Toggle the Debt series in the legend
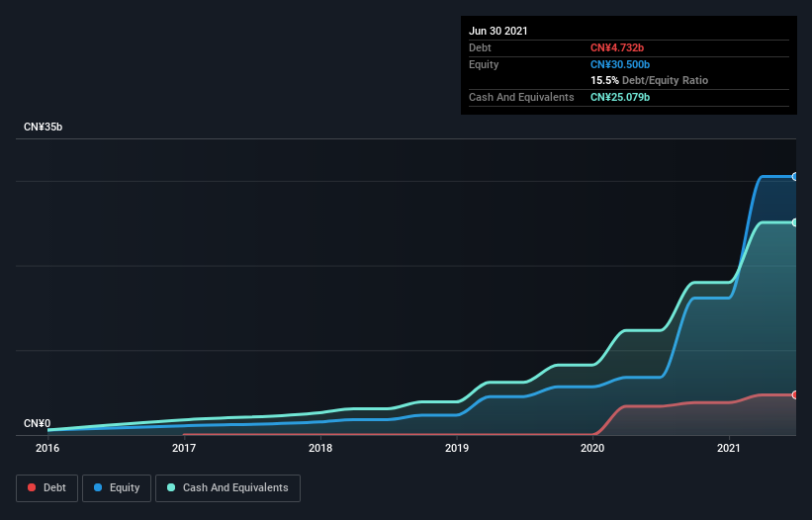The height and width of the screenshot is (520, 812). coord(47,488)
